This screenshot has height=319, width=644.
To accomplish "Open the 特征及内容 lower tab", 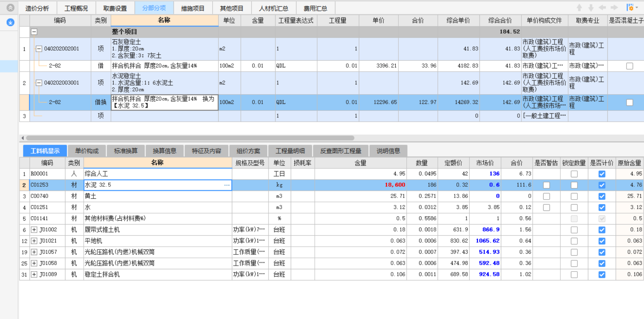I will 207,151.
